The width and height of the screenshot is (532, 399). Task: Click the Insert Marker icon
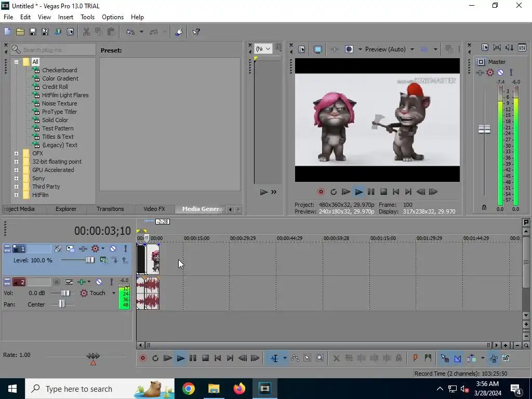(415, 358)
